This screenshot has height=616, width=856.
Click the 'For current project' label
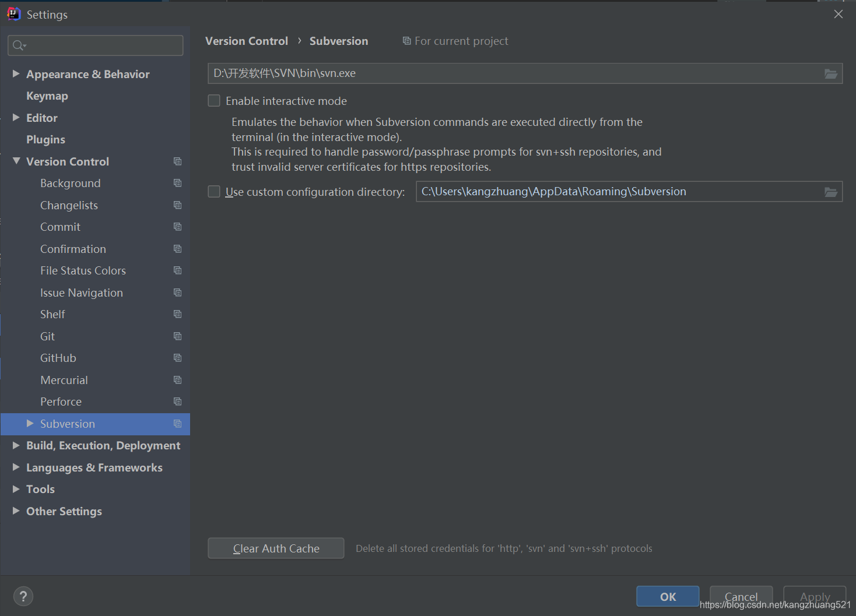point(461,41)
